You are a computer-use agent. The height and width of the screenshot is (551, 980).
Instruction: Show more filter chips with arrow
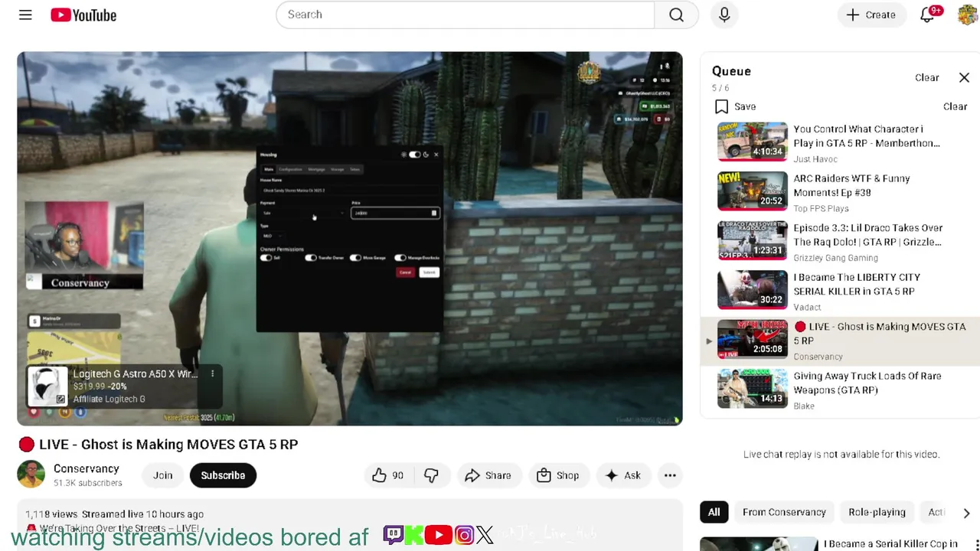[x=966, y=513]
